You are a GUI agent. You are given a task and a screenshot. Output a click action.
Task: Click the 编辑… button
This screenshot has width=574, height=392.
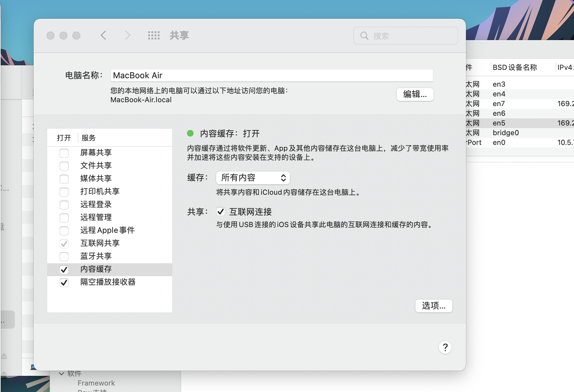pyautogui.click(x=415, y=94)
